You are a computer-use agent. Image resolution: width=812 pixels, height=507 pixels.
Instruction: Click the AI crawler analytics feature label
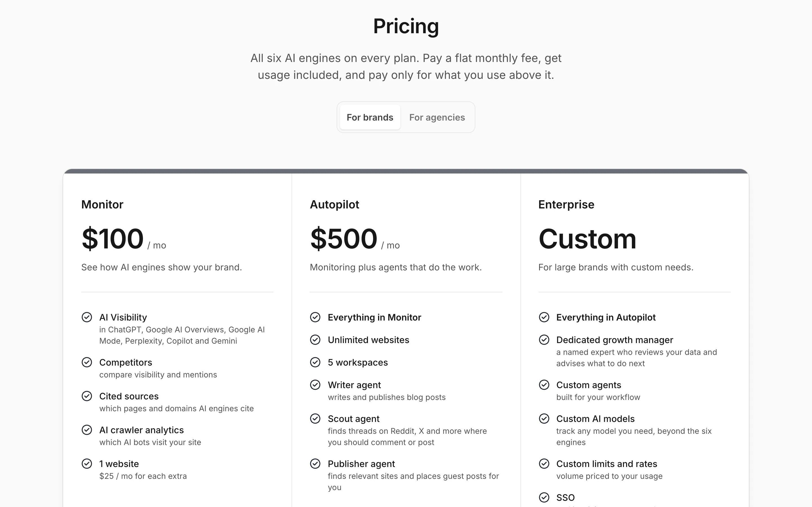(x=142, y=430)
